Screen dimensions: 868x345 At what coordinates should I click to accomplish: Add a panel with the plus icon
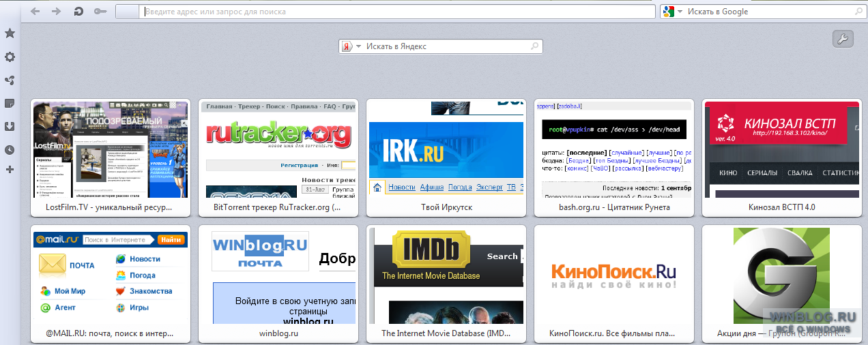coord(10,169)
